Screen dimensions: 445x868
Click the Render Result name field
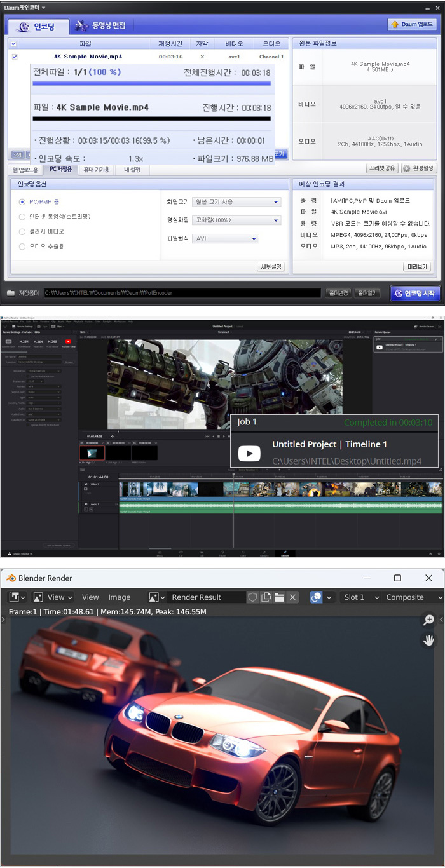(x=205, y=597)
